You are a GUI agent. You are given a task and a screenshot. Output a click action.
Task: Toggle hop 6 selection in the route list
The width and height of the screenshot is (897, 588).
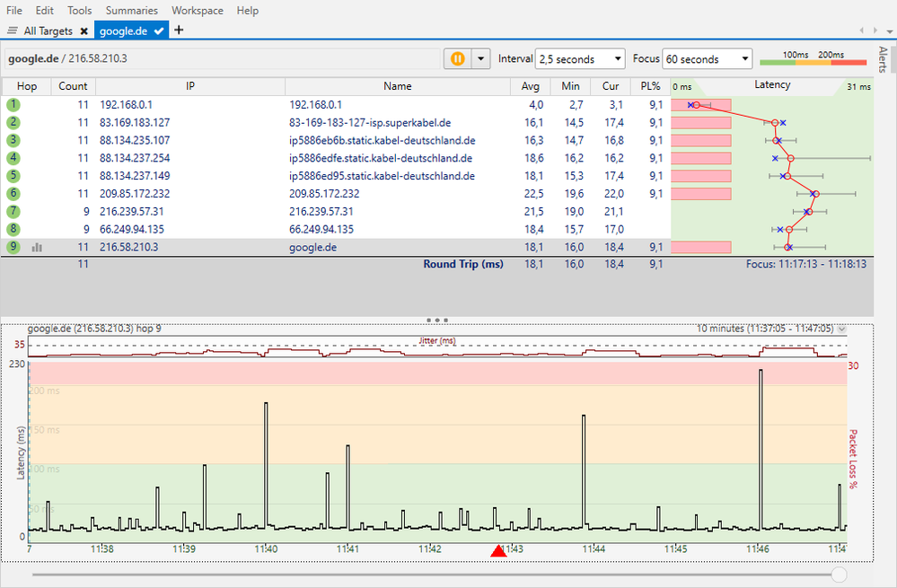point(13,193)
